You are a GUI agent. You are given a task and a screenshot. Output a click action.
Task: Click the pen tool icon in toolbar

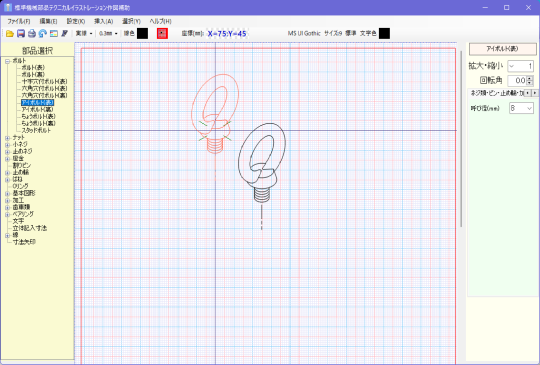tap(64, 33)
